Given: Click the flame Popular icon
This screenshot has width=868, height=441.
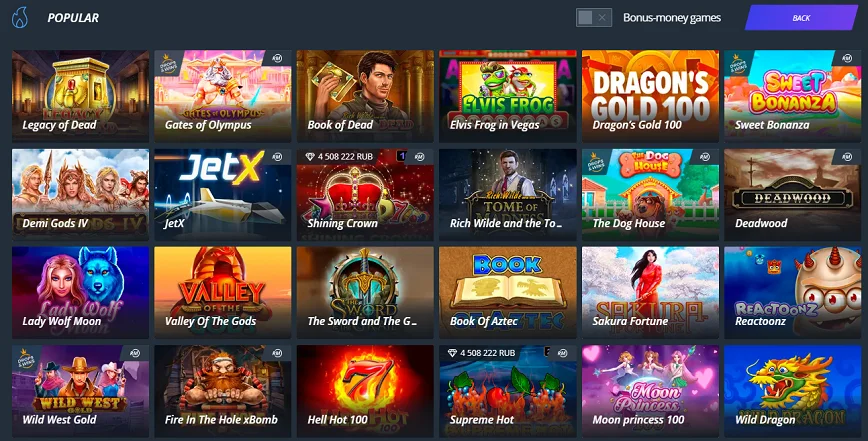Looking at the screenshot, I should point(20,17).
